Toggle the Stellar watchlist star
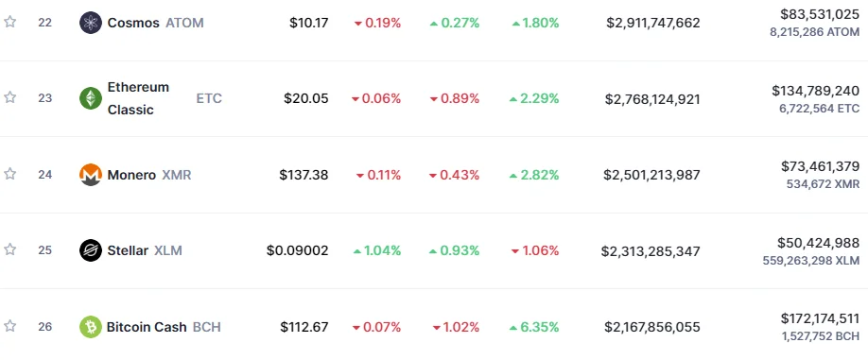Viewport: 868px width, 360px height. pos(10,249)
